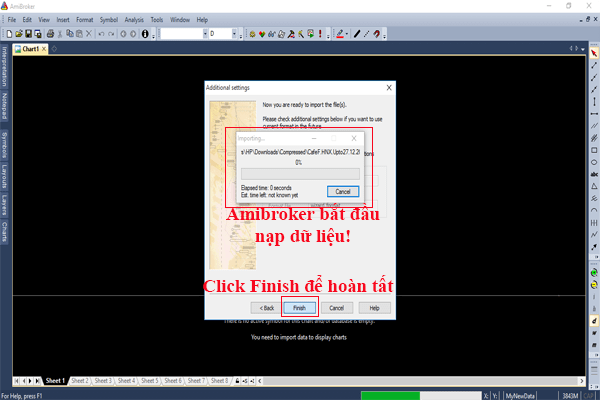Select the vertical line drawing tool
Image resolution: width=600 pixels, height=400 pixels.
click(x=594, y=102)
